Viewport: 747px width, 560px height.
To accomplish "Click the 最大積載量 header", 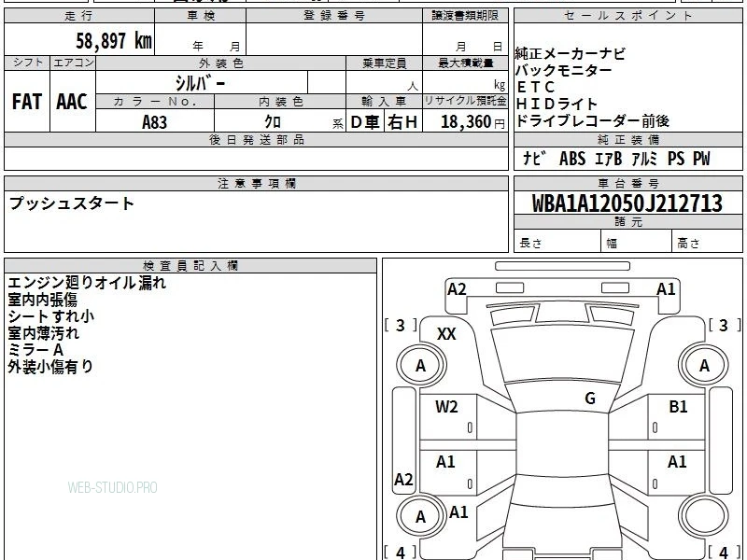I will [465, 63].
